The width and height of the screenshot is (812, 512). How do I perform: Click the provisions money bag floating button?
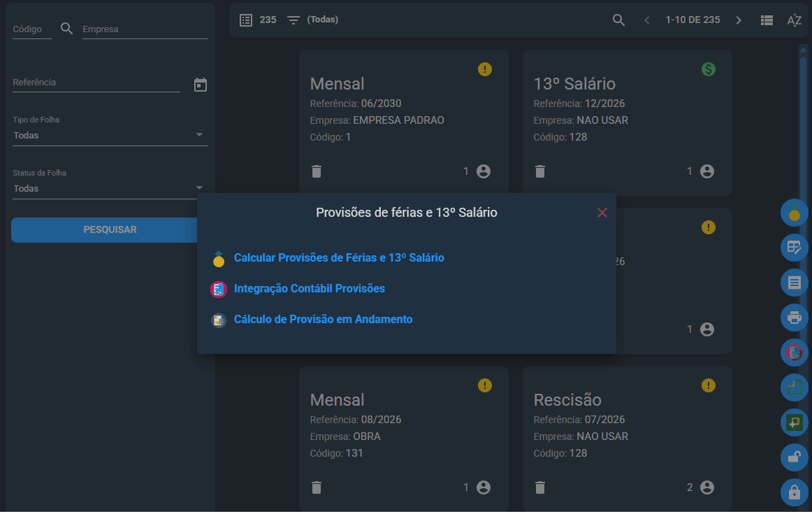[795, 213]
